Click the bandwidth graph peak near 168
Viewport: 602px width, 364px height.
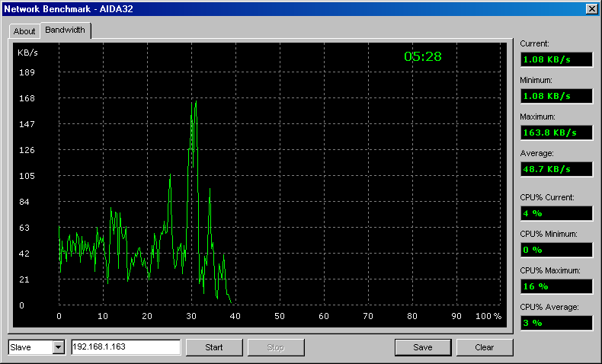(x=196, y=102)
